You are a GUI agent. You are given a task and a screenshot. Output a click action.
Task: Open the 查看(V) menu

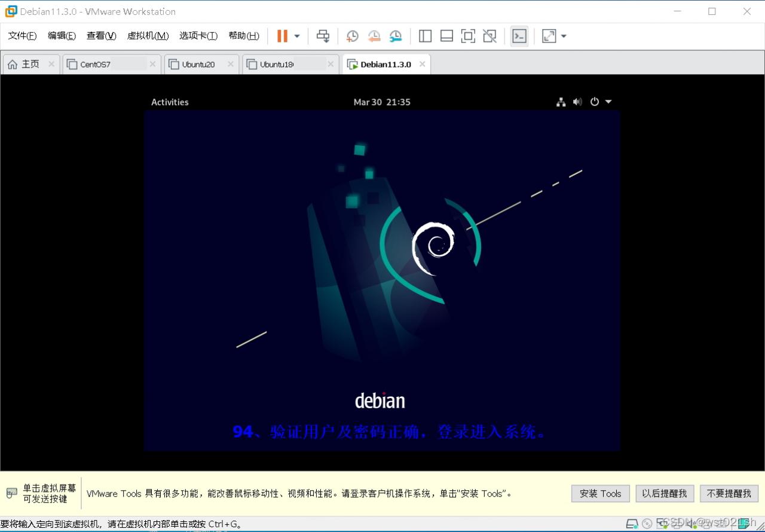pyautogui.click(x=101, y=36)
